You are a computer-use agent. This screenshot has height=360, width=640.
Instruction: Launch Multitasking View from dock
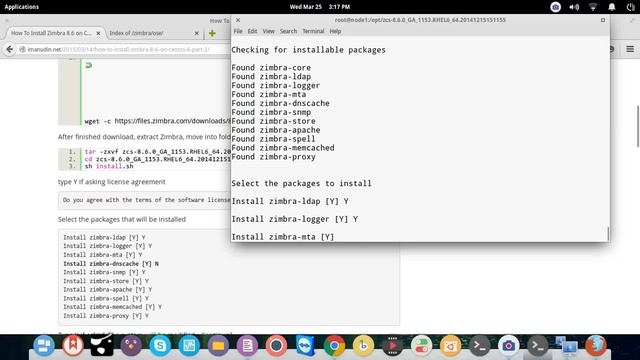(x=44, y=346)
